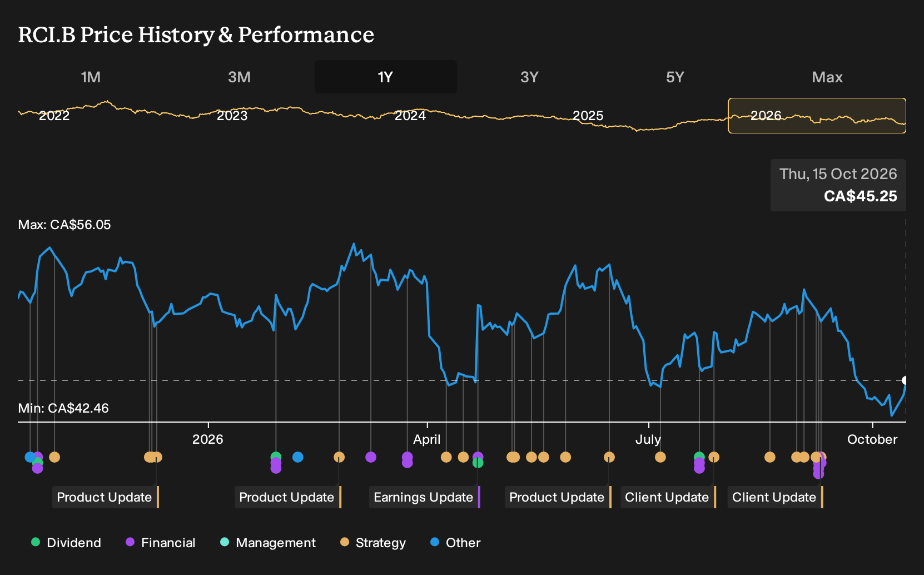Jump to 2025 on the overview chart
924x575 pixels.
(588, 116)
